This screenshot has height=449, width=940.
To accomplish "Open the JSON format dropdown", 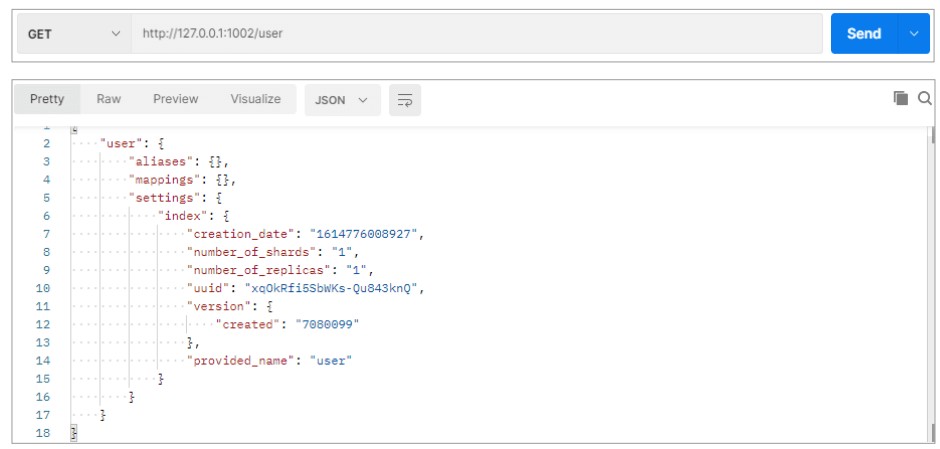I will (342, 100).
